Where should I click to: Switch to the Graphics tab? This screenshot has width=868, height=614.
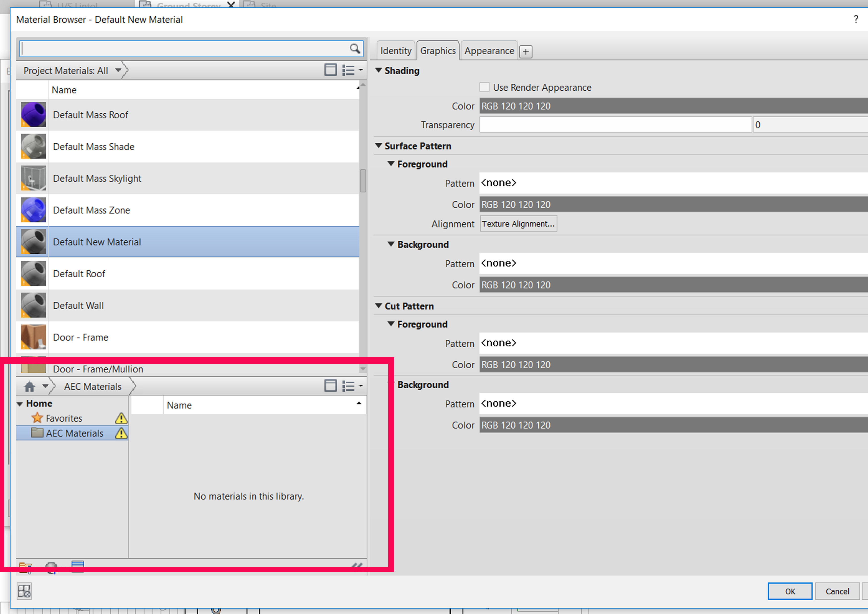[438, 51]
